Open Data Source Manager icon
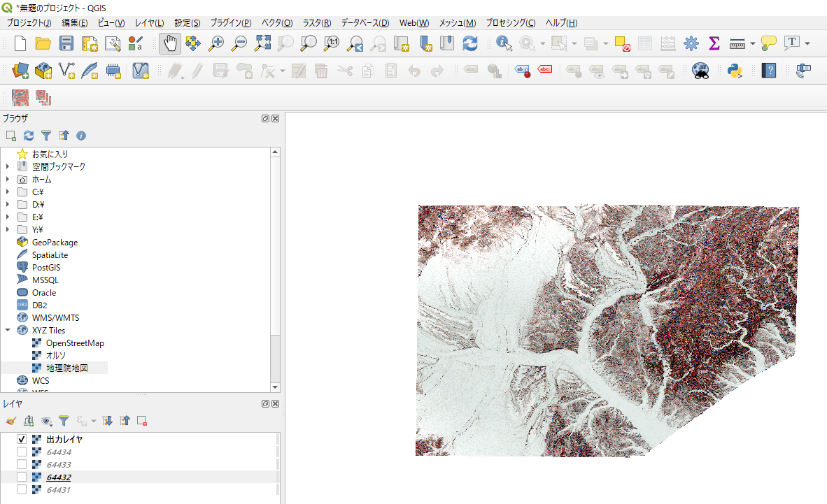The height and width of the screenshot is (504, 827). 20,71
